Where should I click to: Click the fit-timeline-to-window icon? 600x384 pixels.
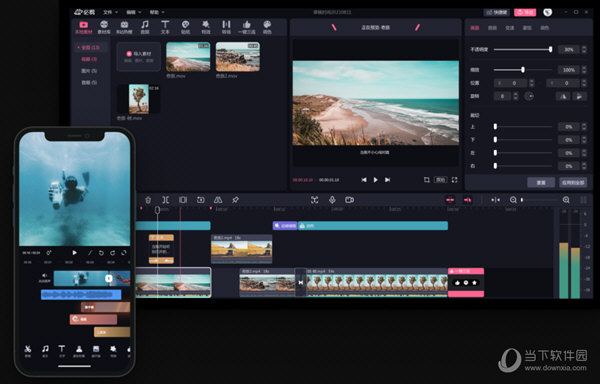[x=496, y=200]
